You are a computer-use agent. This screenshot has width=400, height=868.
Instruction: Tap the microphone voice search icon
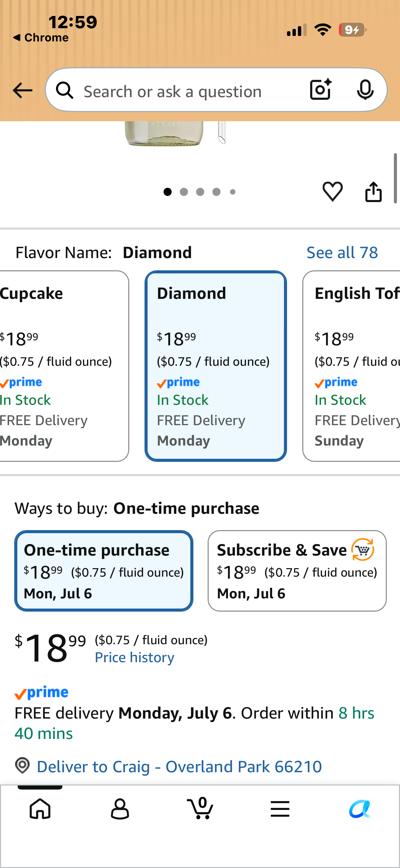(365, 90)
